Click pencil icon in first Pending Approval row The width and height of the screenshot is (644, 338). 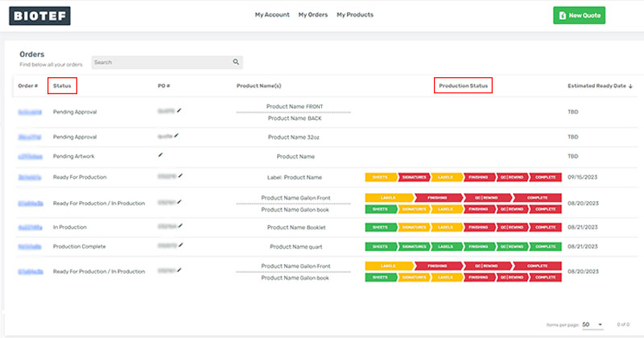pyautogui.click(x=180, y=110)
